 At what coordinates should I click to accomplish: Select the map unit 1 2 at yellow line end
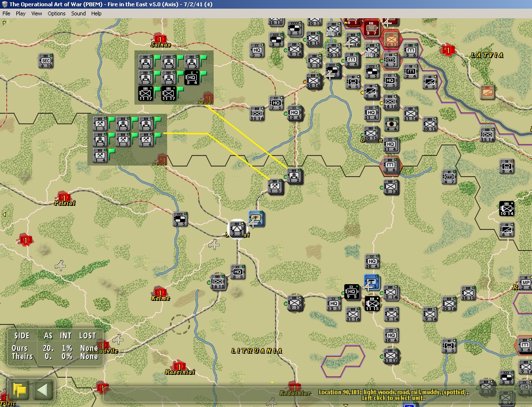pos(294,176)
